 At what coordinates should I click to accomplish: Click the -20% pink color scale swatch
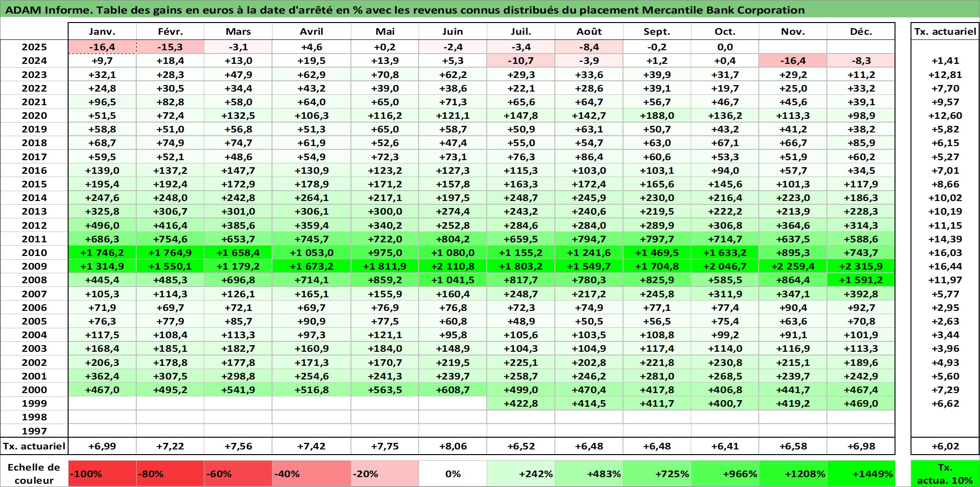(x=385, y=473)
